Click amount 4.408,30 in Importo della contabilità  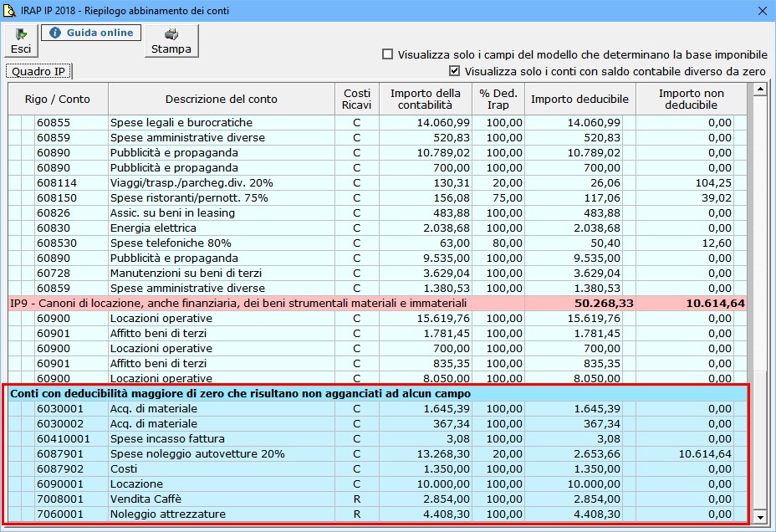(x=447, y=514)
